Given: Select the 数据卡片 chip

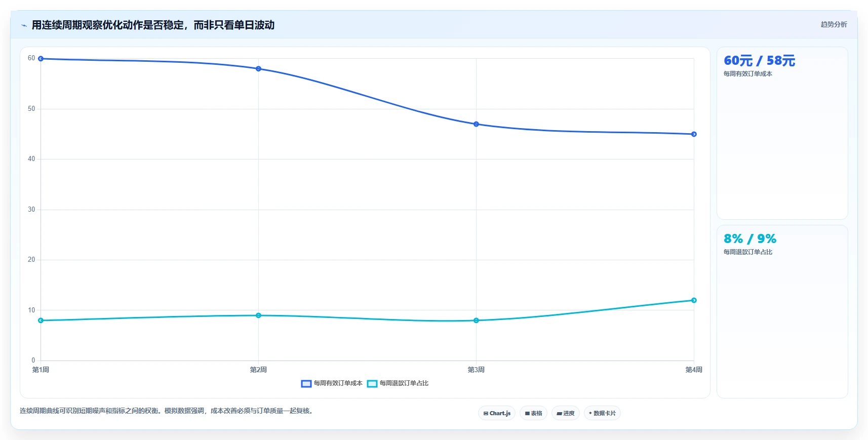Looking at the screenshot, I should (602, 413).
